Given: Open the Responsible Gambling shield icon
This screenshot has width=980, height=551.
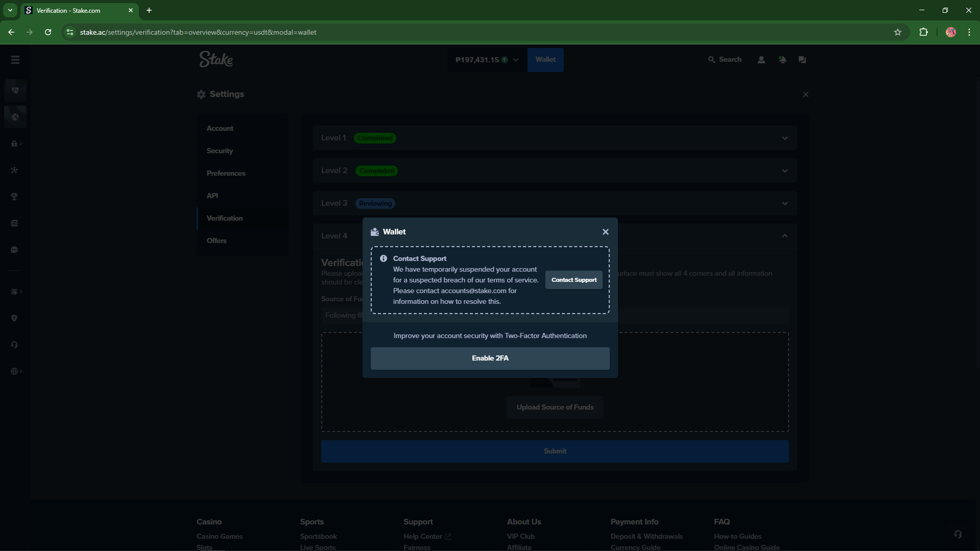Looking at the screenshot, I should pos(15,318).
